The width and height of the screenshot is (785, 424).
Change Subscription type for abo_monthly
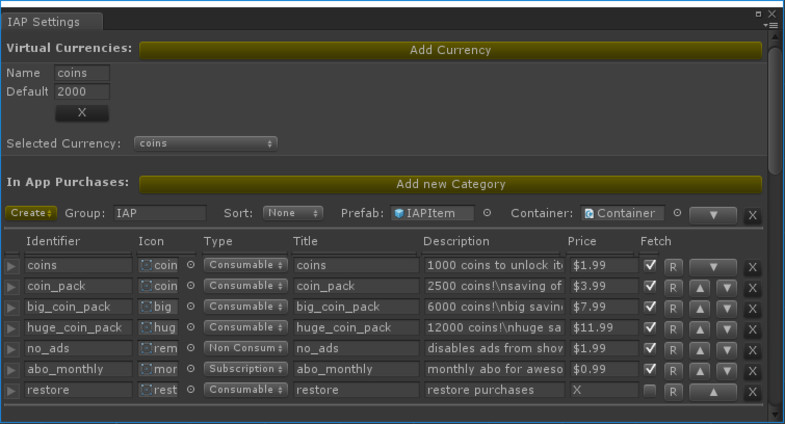point(245,369)
